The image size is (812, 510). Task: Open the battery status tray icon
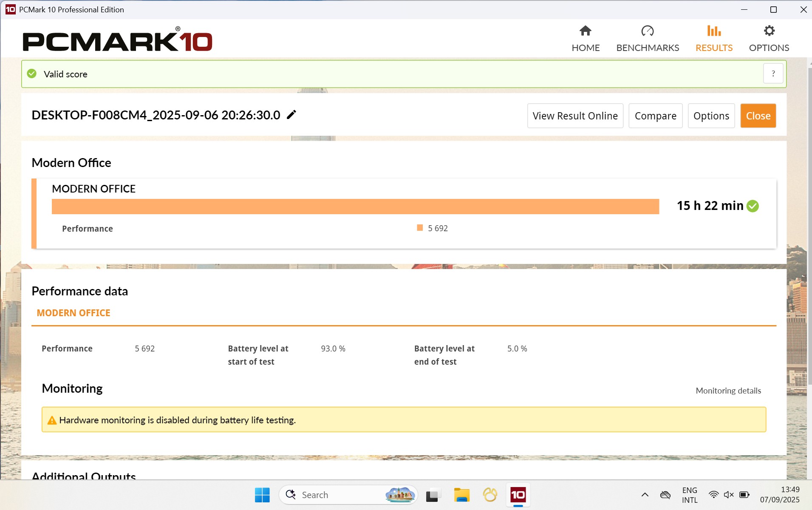(744, 495)
